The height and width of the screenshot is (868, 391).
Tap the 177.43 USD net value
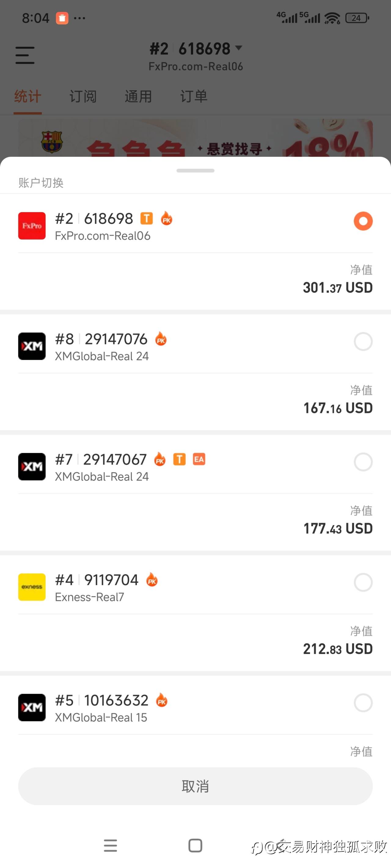tap(338, 528)
